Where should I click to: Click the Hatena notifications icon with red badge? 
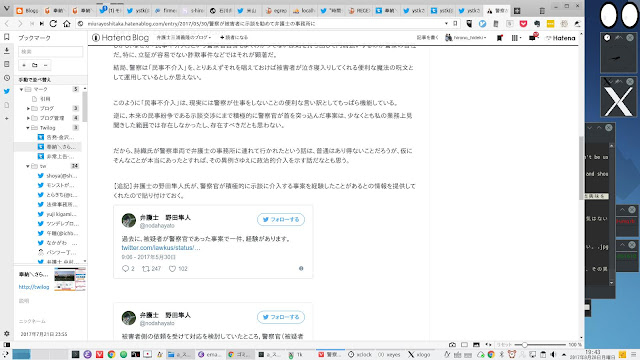click(533, 37)
